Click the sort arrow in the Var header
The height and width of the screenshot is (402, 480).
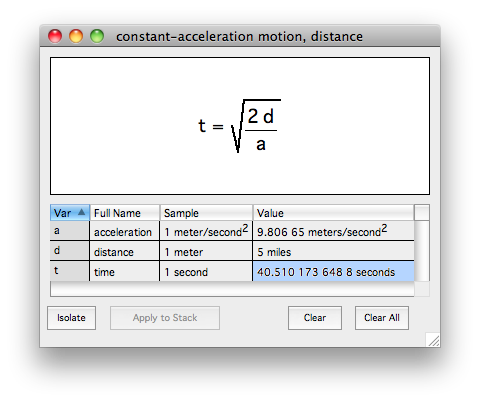(81, 212)
